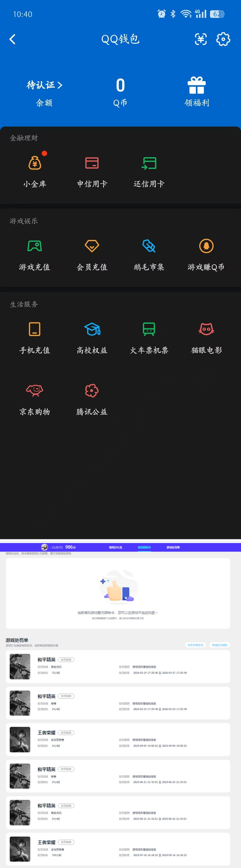Open 高校权益 graduation cap icon
This screenshot has width=241, height=868.
pyautogui.click(x=92, y=329)
